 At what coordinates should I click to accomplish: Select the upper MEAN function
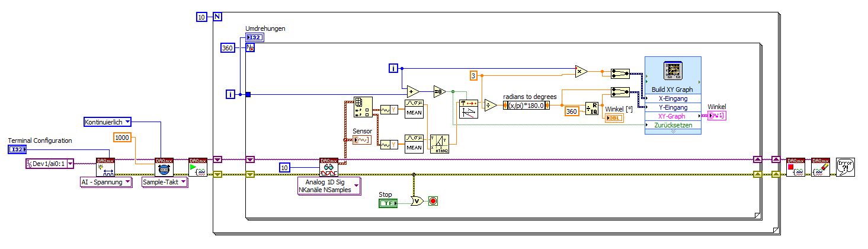coord(414,108)
